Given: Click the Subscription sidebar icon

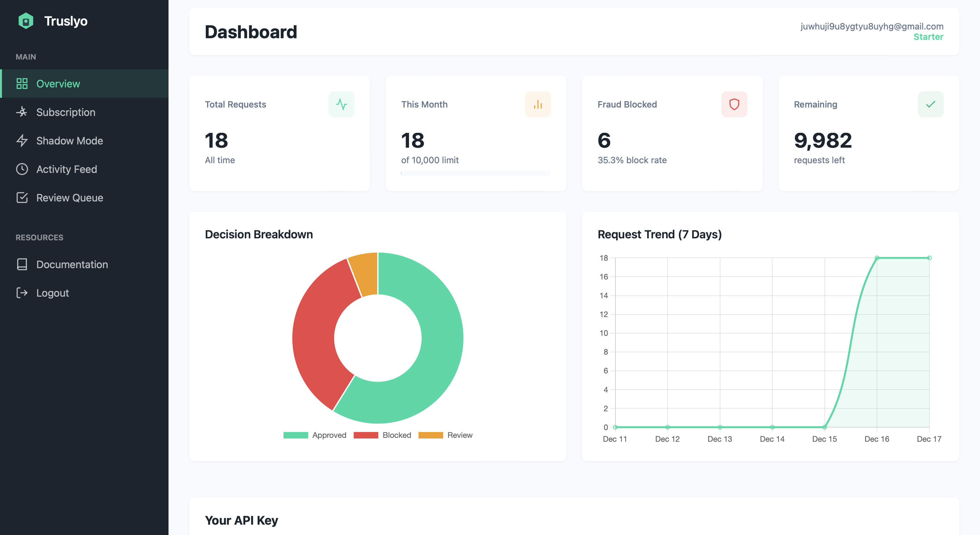Looking at the screenshot, I should [22, 112].
